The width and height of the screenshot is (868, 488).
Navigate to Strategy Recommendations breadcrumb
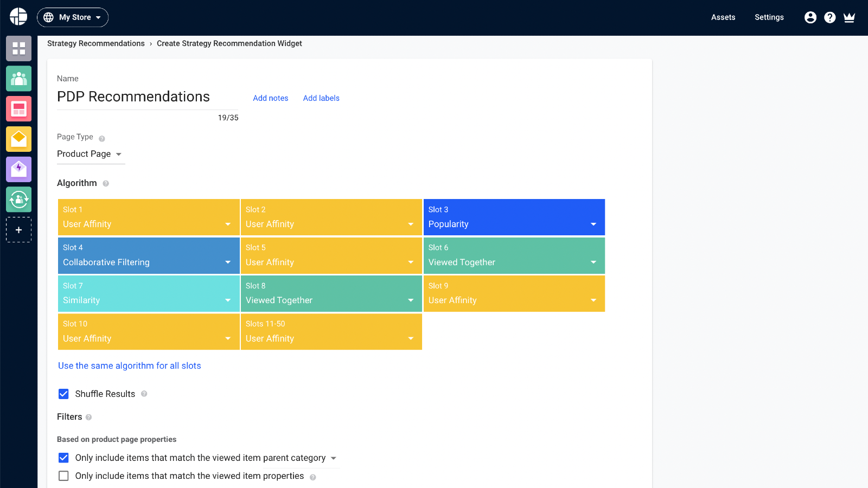pyautogui.click(x=95, y=43)
